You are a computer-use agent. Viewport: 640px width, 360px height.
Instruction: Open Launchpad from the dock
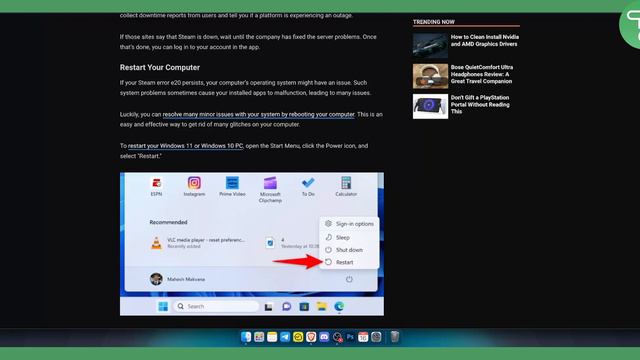259,337
